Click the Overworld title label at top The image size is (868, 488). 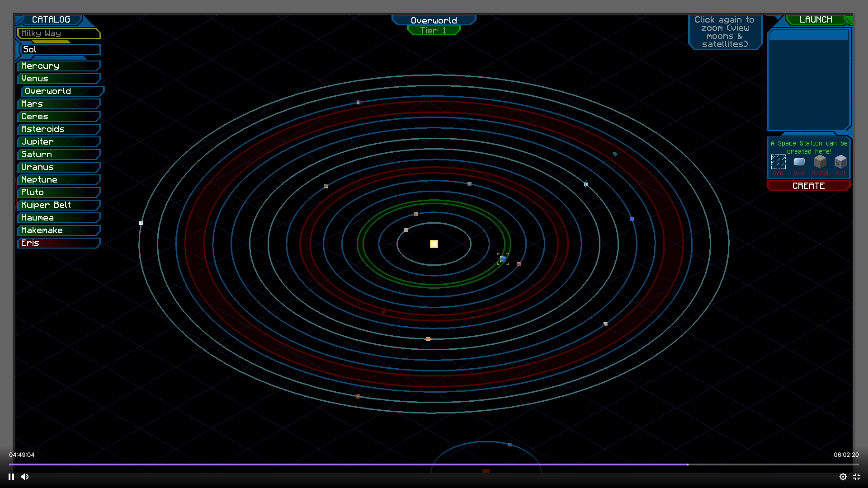[x=434, y=21]
